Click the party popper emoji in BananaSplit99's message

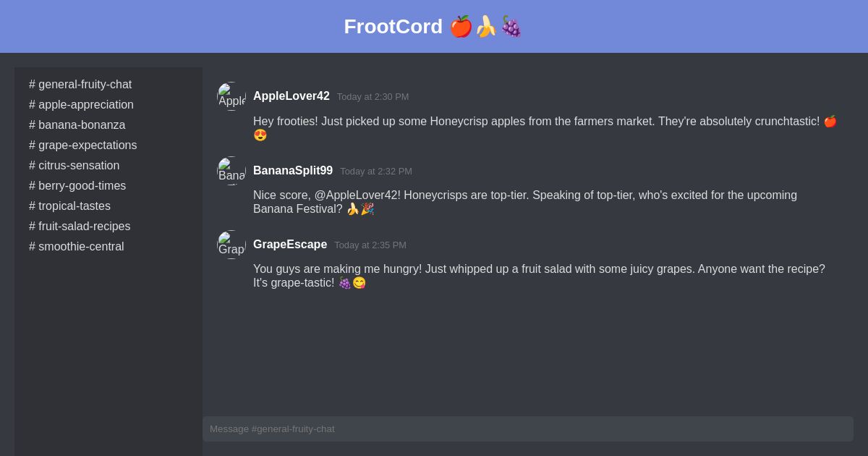tap(367, 209)
